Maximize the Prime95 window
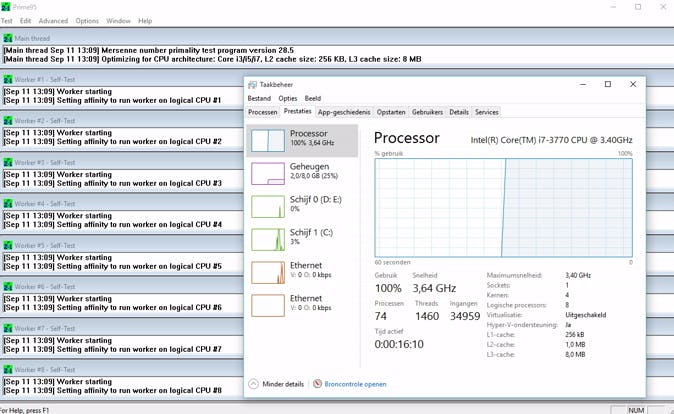The height and width of the screenshot is (414, 674). point(638,7)
